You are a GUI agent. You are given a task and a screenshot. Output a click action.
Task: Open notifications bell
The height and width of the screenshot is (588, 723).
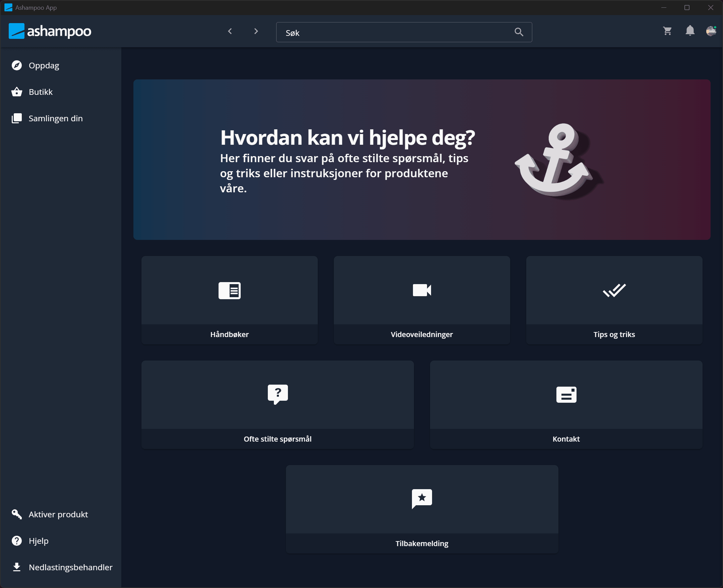[690, 31]
